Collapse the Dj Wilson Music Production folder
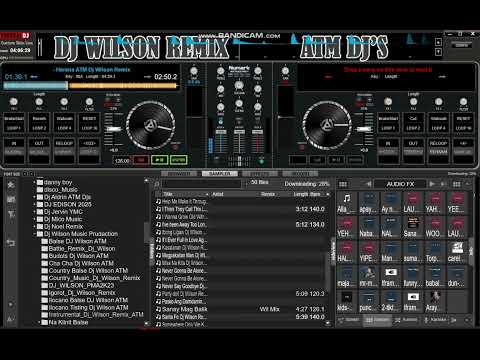Viewport: 480px width, 360px height. 34,234
